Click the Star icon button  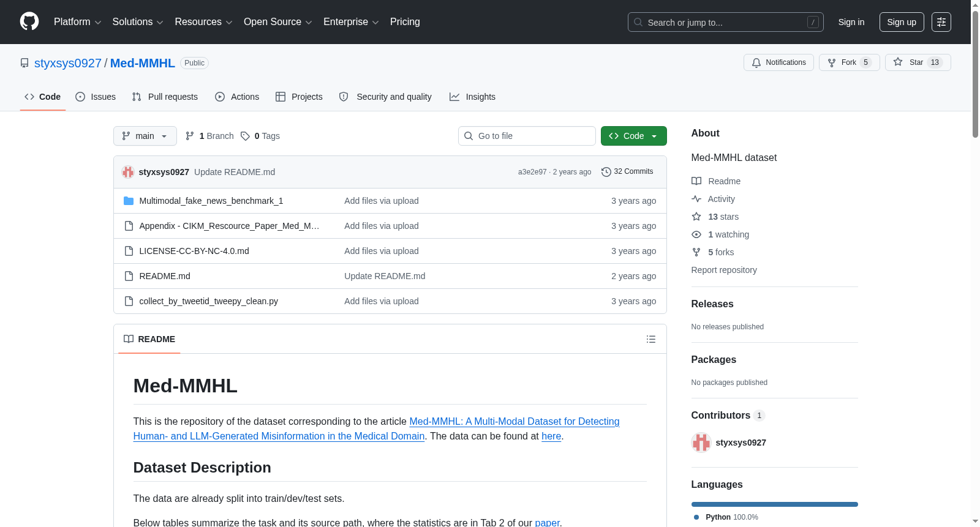click(x=898, y=62)
